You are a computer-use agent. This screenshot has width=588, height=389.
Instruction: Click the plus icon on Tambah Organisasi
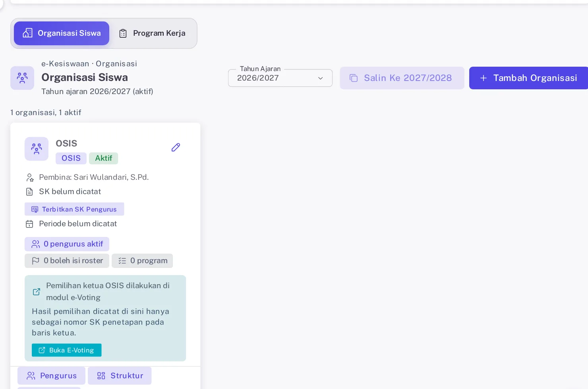click(484, 78)
